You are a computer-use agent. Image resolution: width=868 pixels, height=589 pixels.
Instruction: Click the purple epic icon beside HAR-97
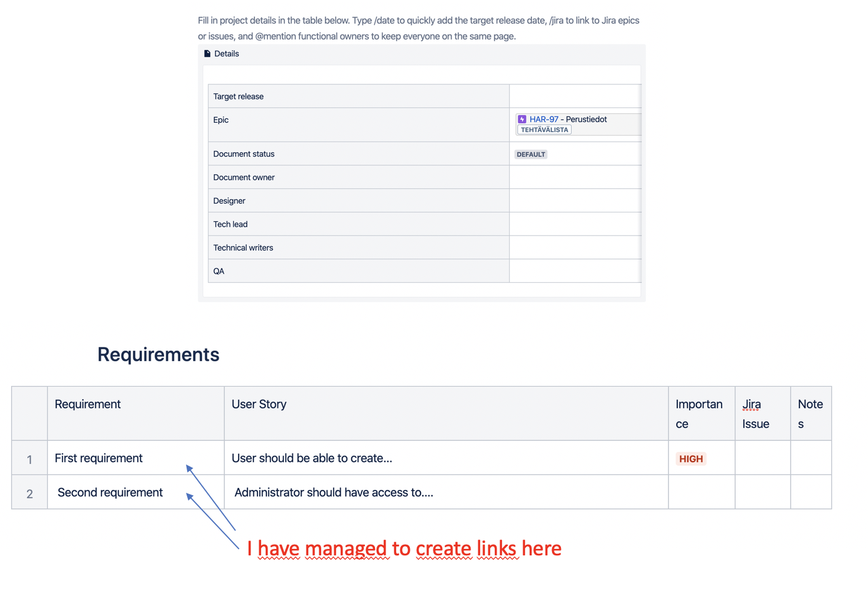(522, 119)
